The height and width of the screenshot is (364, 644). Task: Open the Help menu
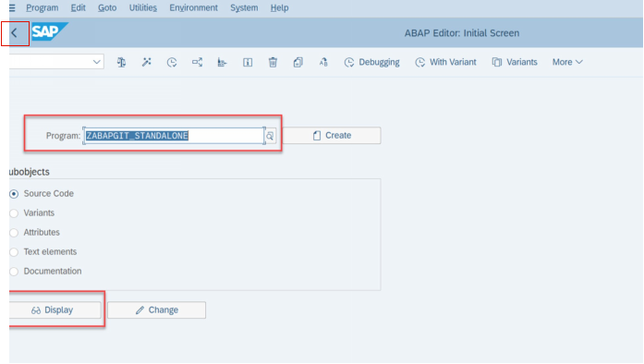tap(279, 7)
